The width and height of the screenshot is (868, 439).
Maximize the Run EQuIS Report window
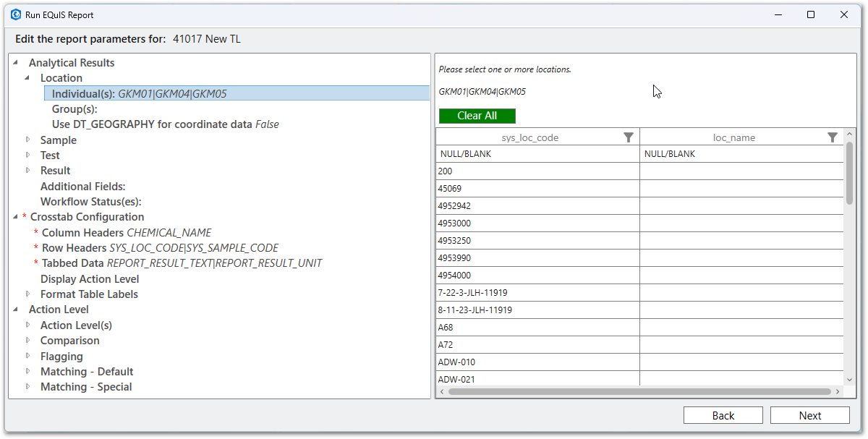(811, 14)
